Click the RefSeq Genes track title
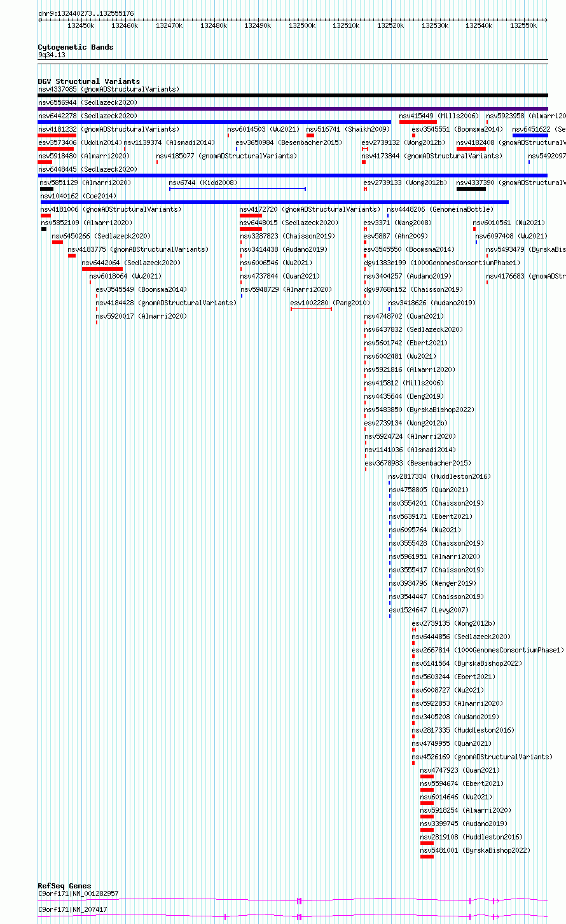Viewport: 566px width, 924px height. pyautogui.click(x=64, y=886)
